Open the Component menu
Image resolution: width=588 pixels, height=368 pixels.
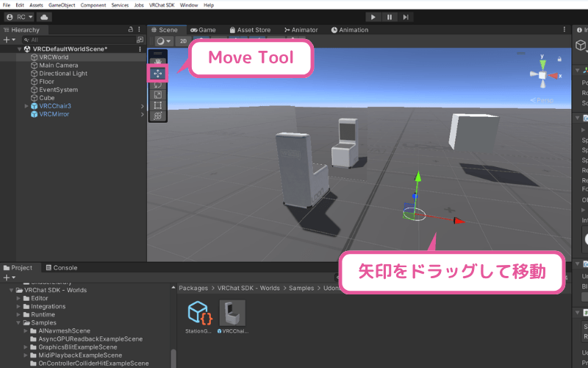click(93, 5)
